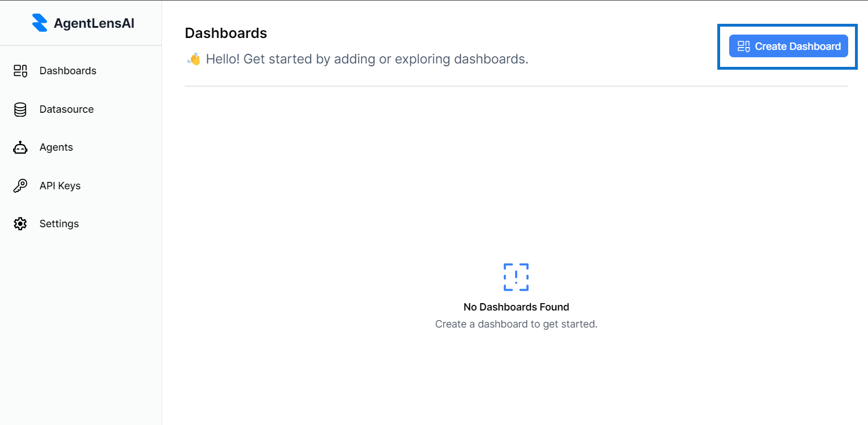Open the Agents menu label
Screen dimensions: 868x425
pos(56,147)
